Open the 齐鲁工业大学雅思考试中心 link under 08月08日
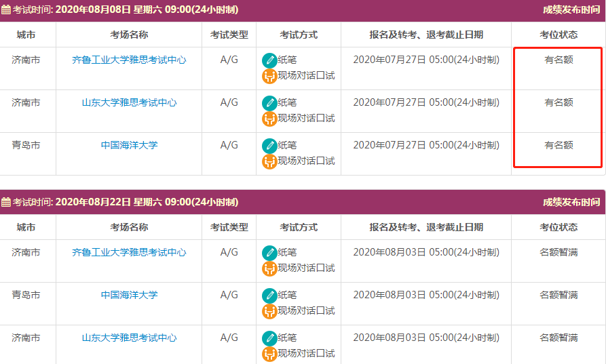Viewport: 606px width, 364px height. pos(129,60)
